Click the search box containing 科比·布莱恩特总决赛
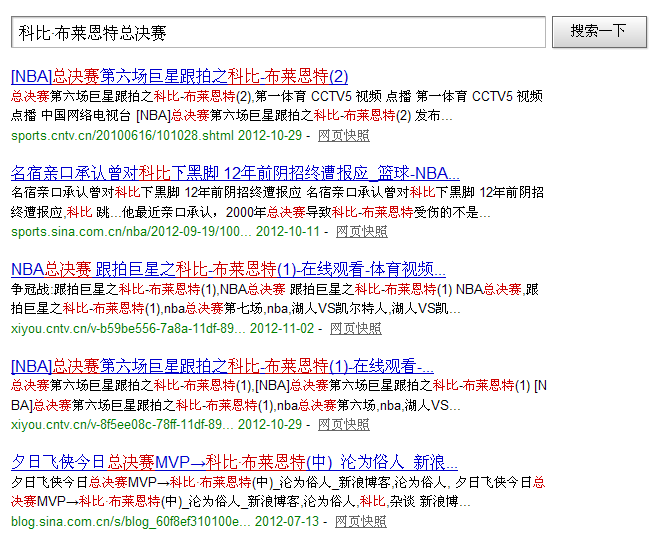The width and height of the screenshot is (657, 540). click(x=278, y=32)
